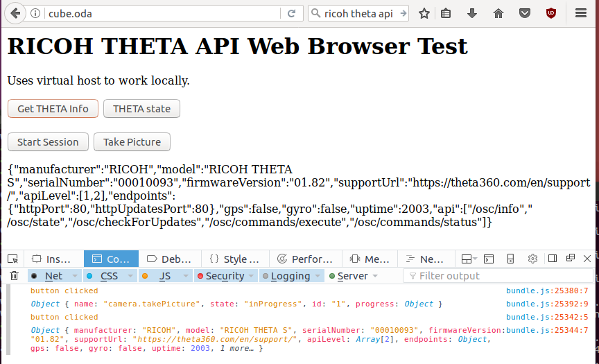Viewport: 599px width, 364px height.
Task: Save page to Pocket icon
Action: (x=525, y=14)
